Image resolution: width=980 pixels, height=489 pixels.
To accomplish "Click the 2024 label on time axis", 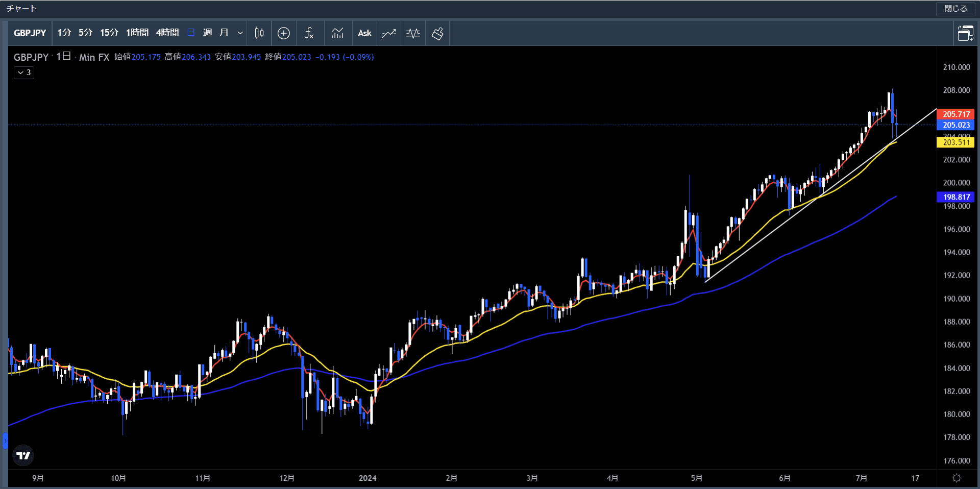I will pos(367,478).
